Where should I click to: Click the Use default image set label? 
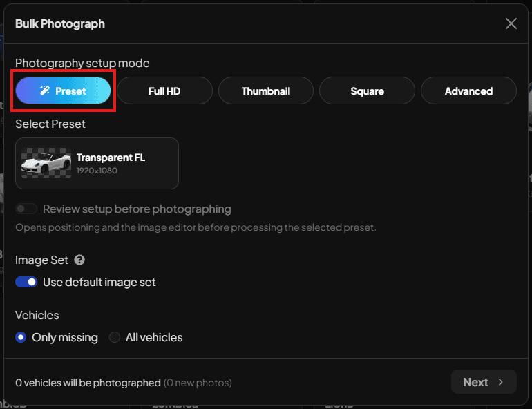point(99,282)
